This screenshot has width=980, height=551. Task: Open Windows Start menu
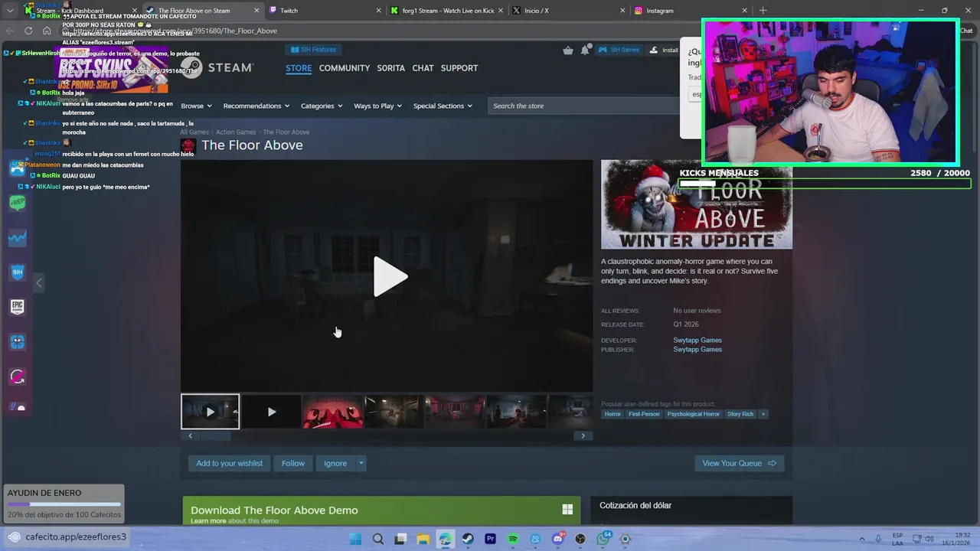(355, 539)
